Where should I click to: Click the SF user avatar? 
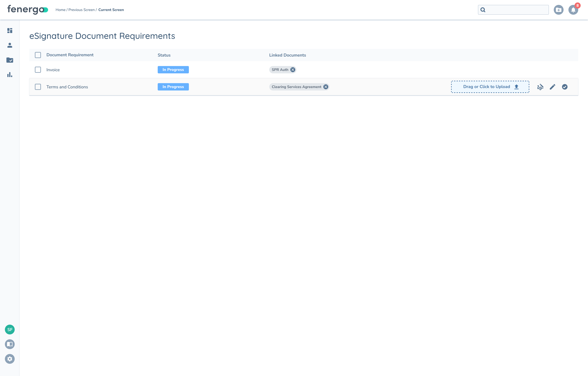coord(10,330)
